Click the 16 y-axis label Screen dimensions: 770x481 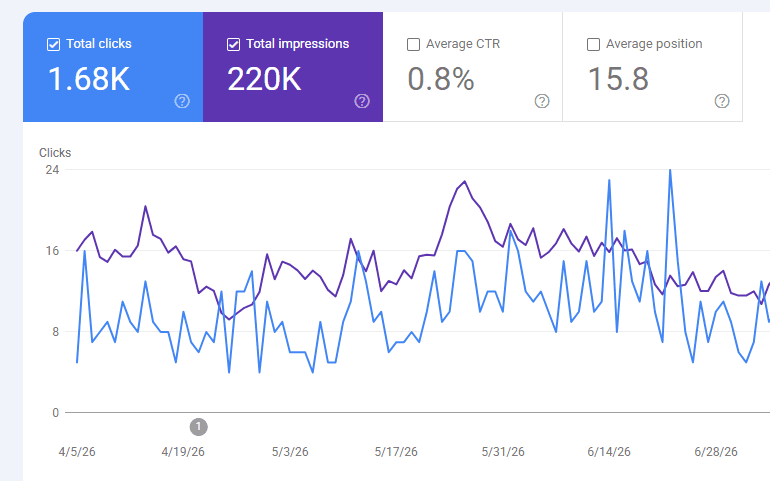[52, 251]
